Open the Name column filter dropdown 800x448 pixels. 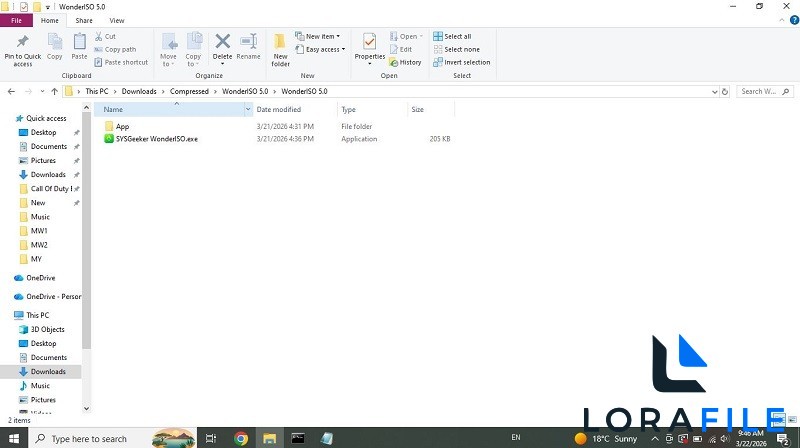(248, 109)
